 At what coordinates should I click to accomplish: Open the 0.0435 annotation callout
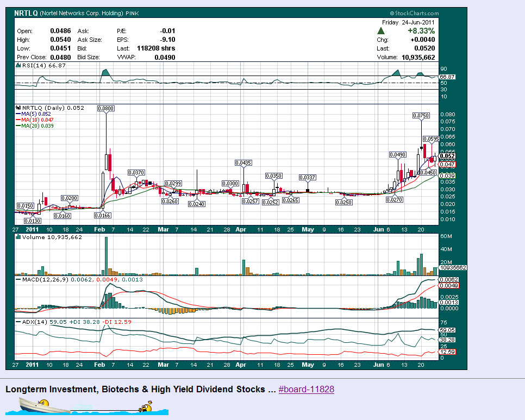tap(244, 161)
